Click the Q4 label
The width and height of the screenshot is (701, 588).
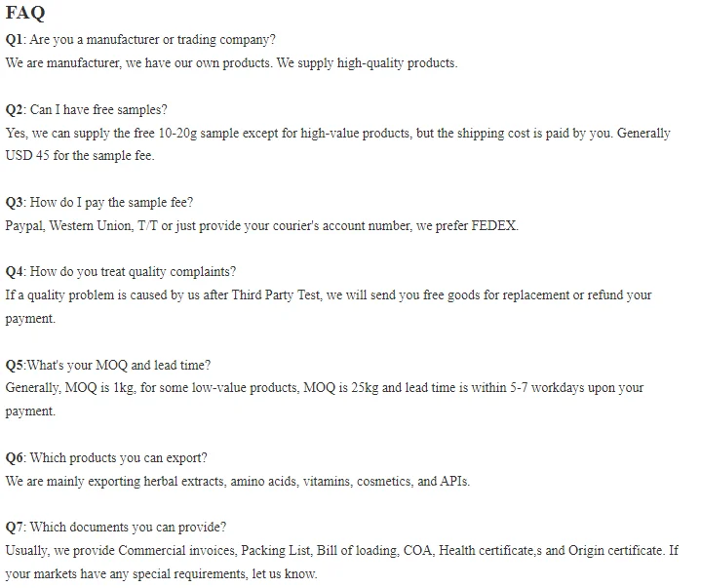[15, 272]
